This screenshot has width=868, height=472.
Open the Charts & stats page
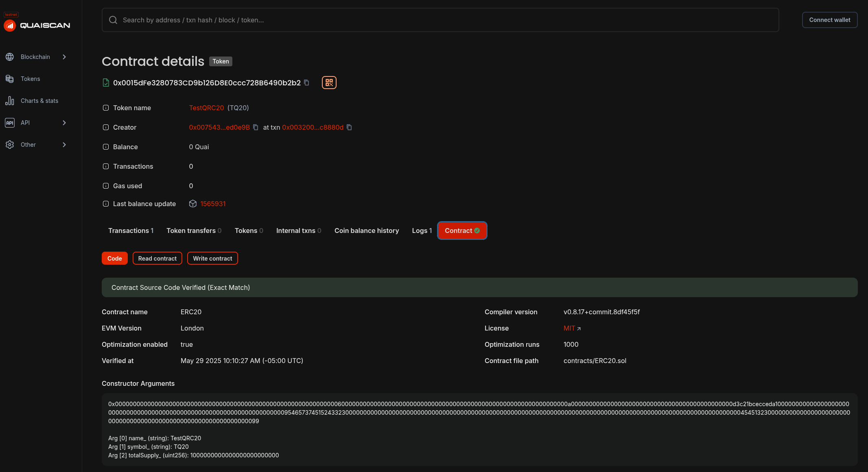[x=39, y=101]
